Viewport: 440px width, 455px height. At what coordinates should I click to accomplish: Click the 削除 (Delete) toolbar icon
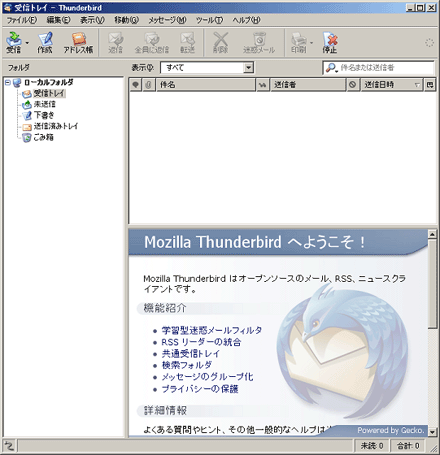tap(220, 42)
